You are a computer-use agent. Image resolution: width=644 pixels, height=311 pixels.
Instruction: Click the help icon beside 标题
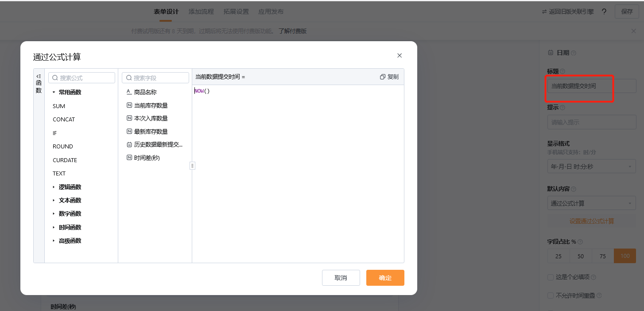[x=563, y=71]
